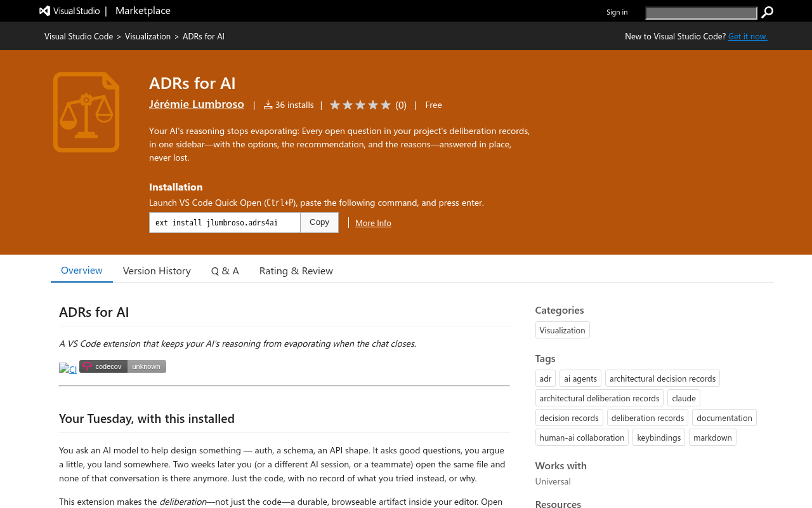Copy the install command
This screenshot has height=508, width=812.
(x=319, y=222)
